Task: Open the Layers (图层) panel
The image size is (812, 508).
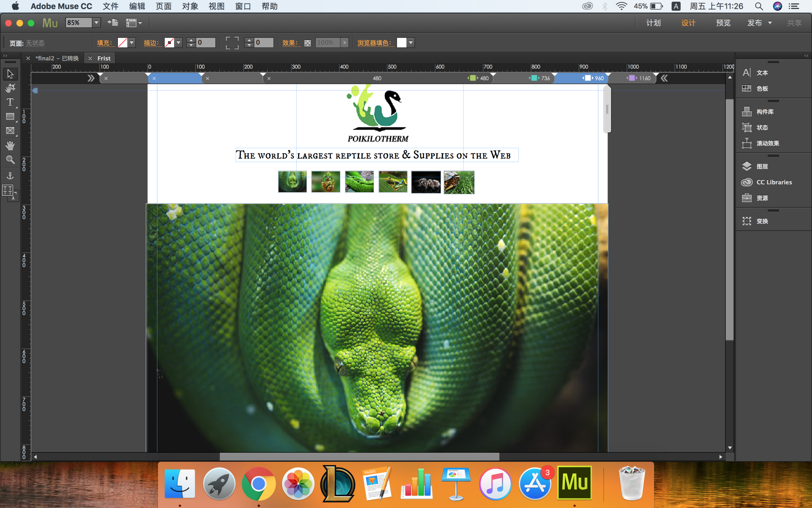Action: [x=762, y=166]
